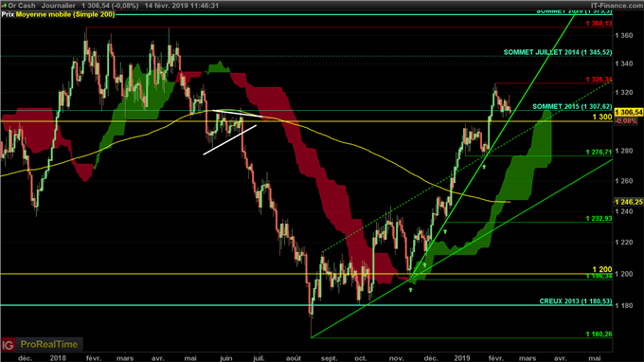644x362 pixels.
Task: Click the ProRealTime watermark label
Action: 49,344
